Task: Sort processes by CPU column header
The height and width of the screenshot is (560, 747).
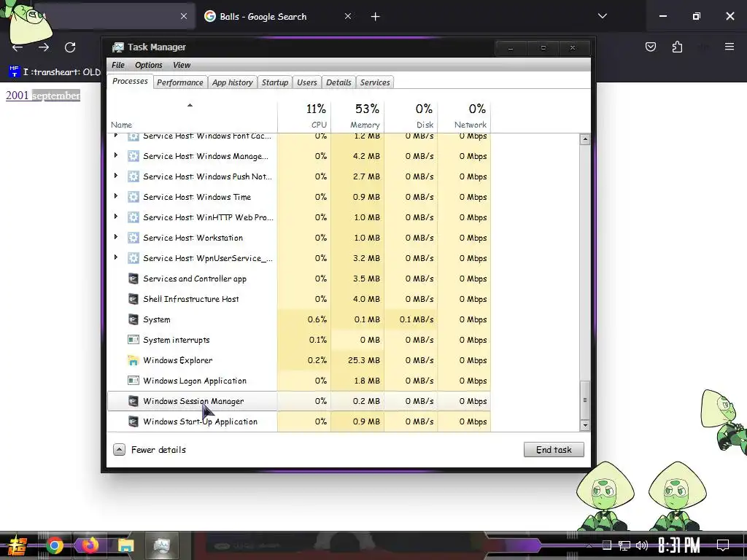Action: click(x=304, y=116)
